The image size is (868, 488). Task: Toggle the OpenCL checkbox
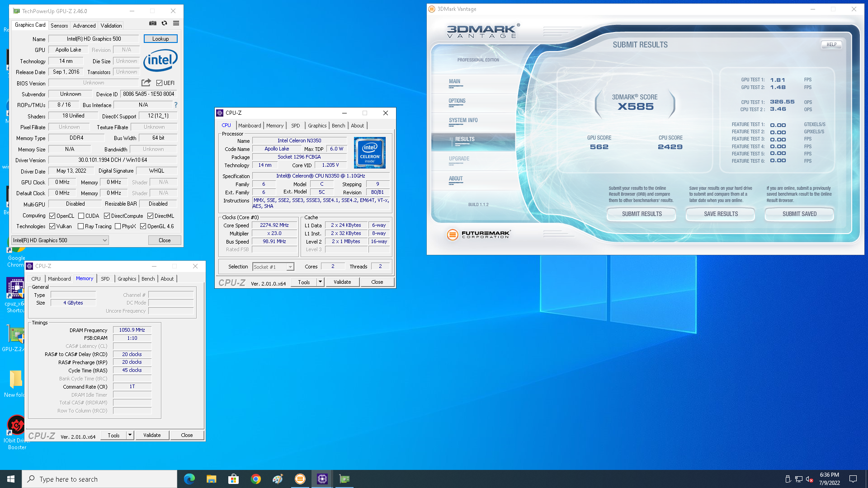[52, 216]
